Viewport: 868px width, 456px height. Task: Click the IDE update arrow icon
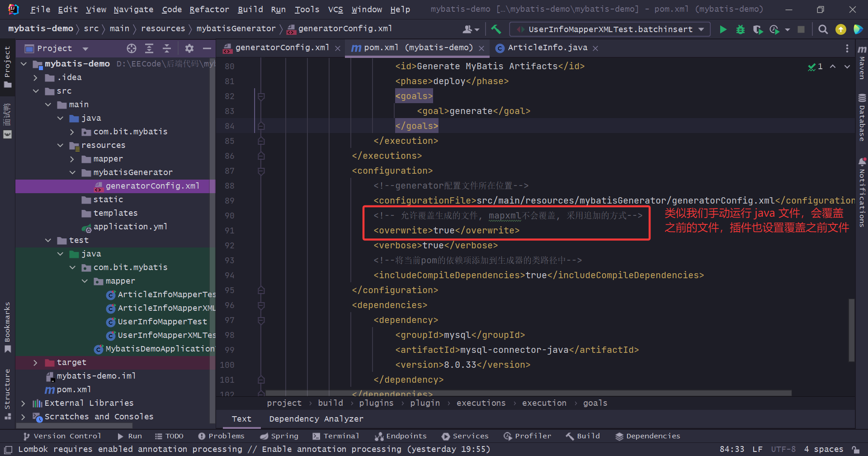(841, 29)
